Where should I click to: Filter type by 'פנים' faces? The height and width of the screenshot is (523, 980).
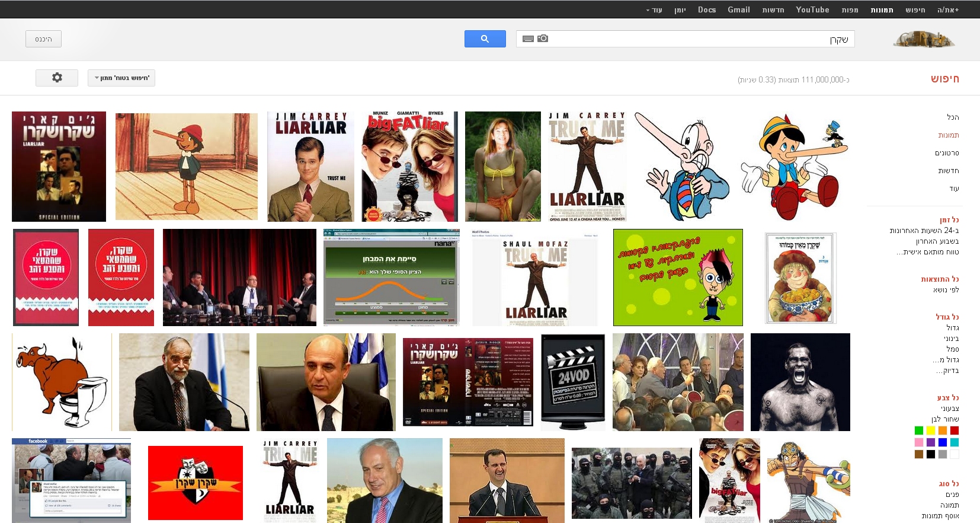(952, 495)
